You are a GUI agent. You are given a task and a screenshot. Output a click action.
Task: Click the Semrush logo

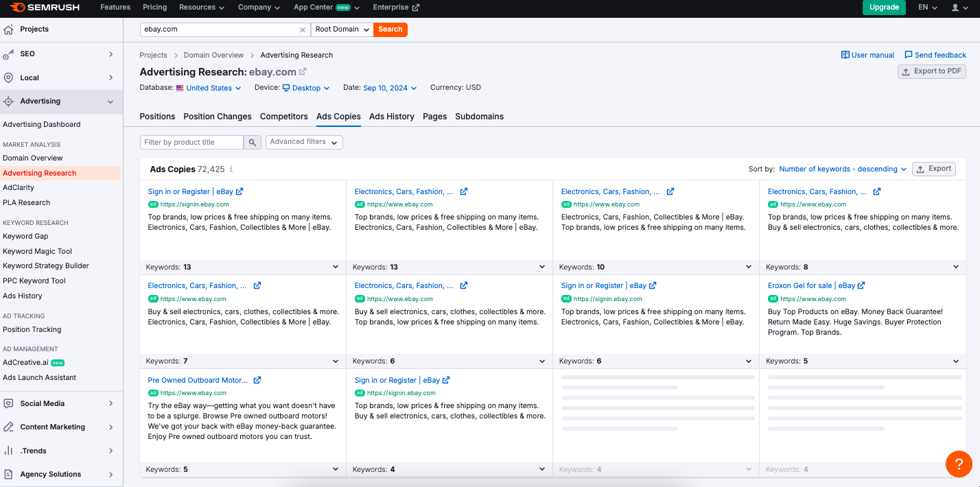[45, 8]
